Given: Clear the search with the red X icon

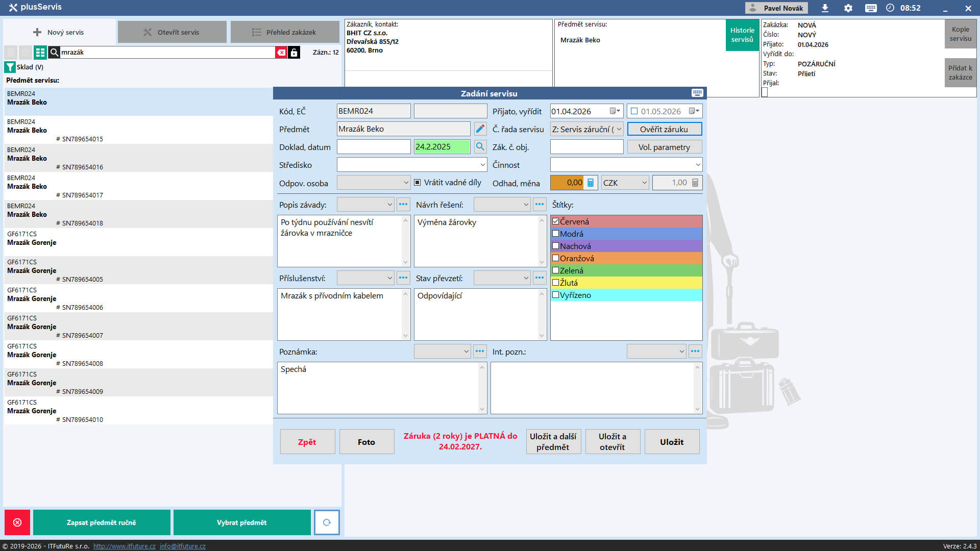Looking at the screenshot, I should 281,53.
